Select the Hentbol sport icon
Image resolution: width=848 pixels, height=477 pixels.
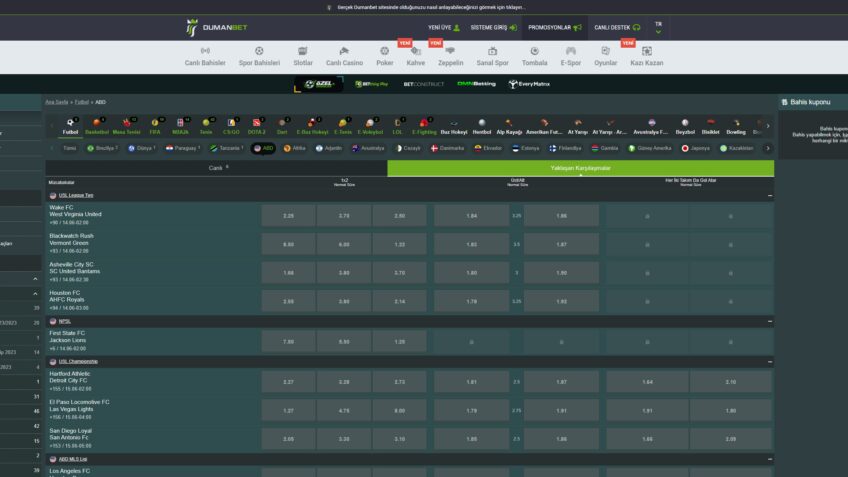tap(482, 123)
